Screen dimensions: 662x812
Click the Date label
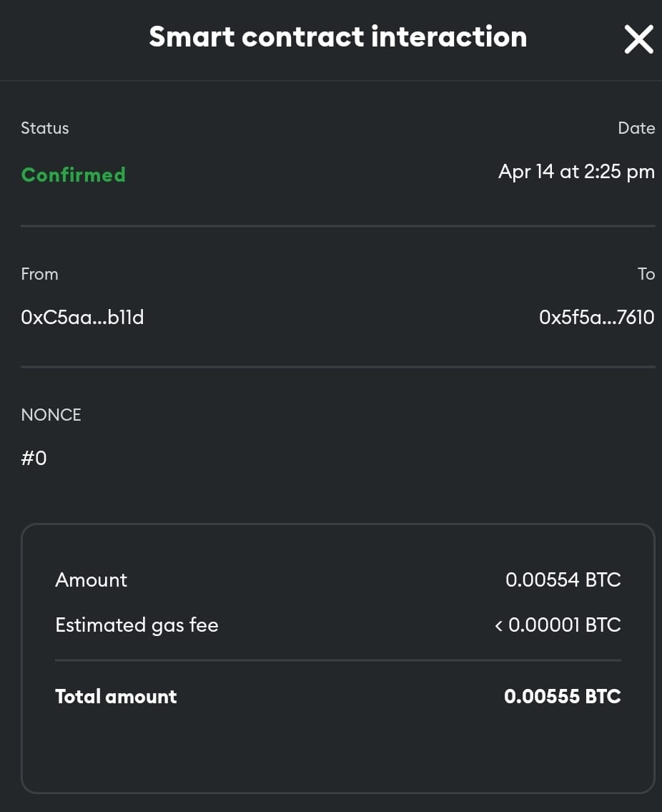636,128
